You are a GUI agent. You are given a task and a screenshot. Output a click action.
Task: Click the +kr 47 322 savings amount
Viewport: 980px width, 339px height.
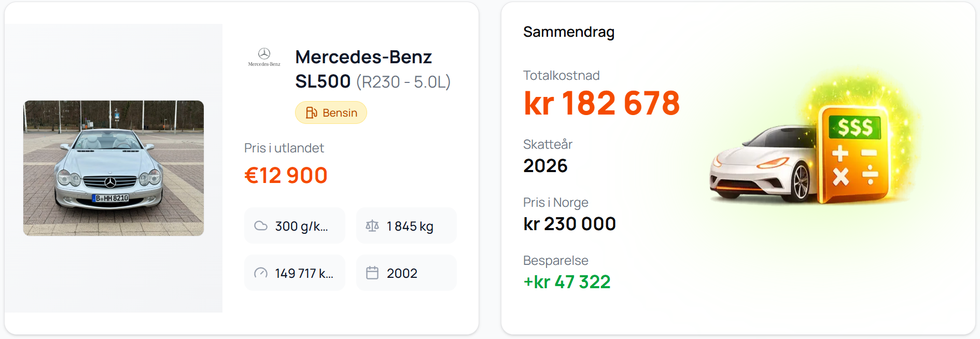[x=567, y=282]
